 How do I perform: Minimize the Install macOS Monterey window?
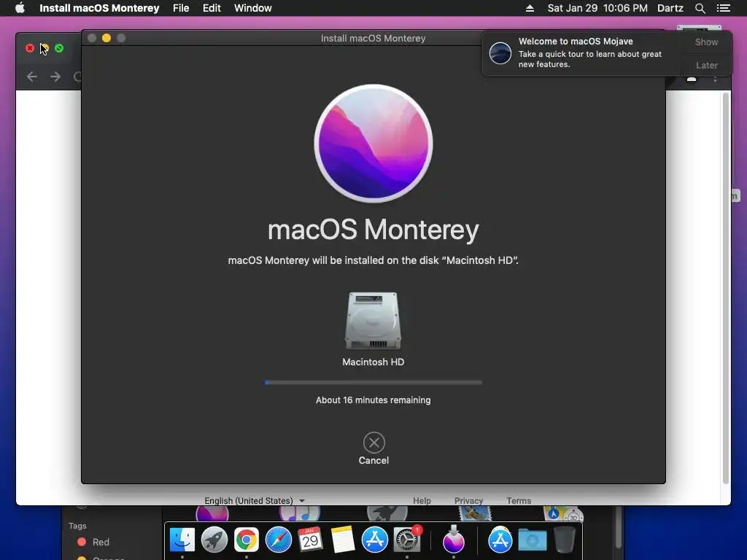[x=107, y=38]
